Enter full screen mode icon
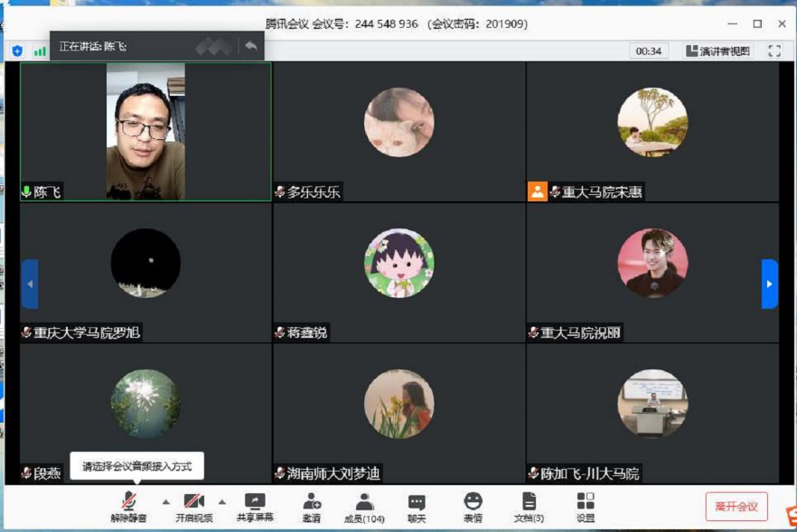This screenshot has width=797, height=532. click(x=774, y=51)
